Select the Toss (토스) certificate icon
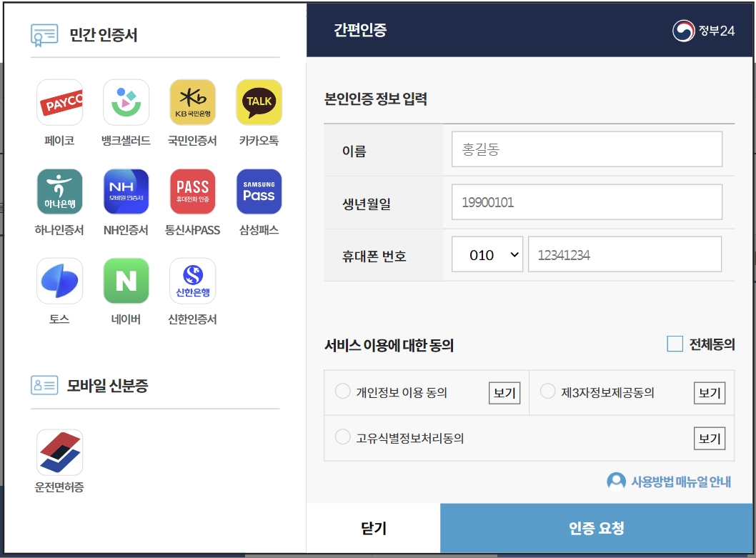The width and height of the screenshot is (756, 558). [x=60, y=281]
